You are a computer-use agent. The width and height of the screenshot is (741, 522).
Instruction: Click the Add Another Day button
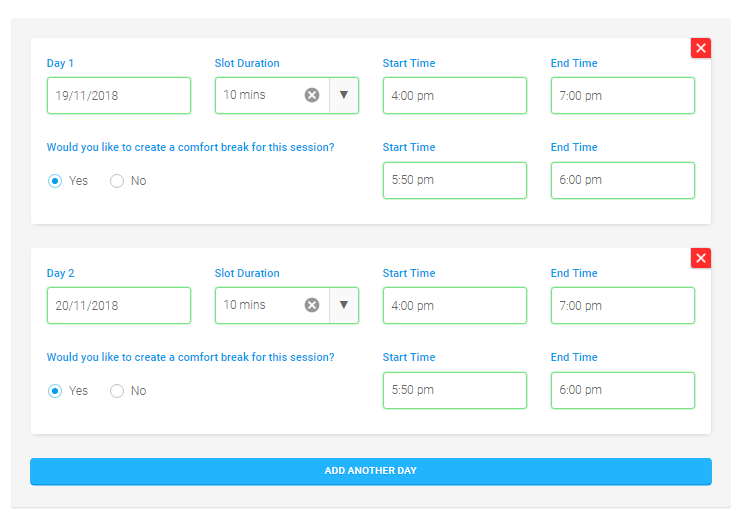[x=371, y=471]
